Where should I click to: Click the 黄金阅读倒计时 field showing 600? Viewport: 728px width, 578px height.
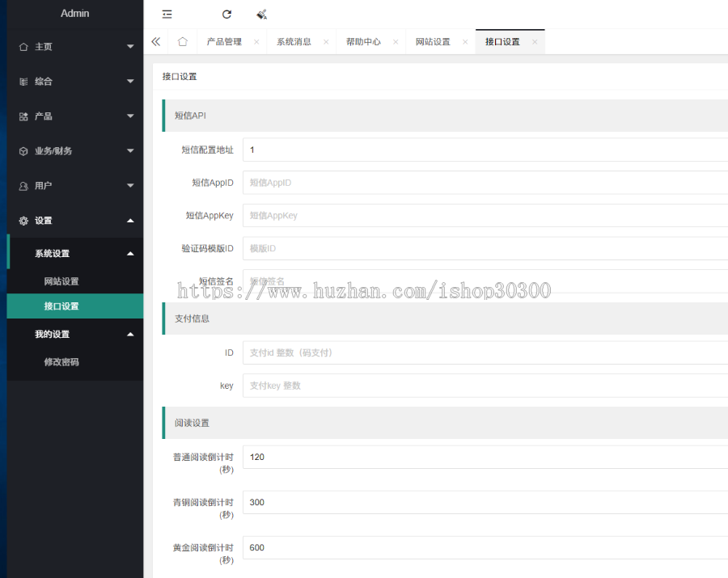click(485, 548)
